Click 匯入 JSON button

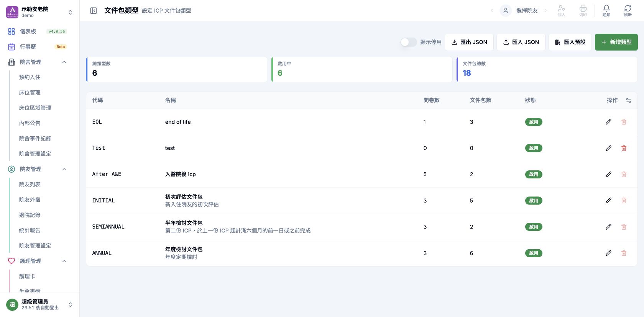coord(521,42)
